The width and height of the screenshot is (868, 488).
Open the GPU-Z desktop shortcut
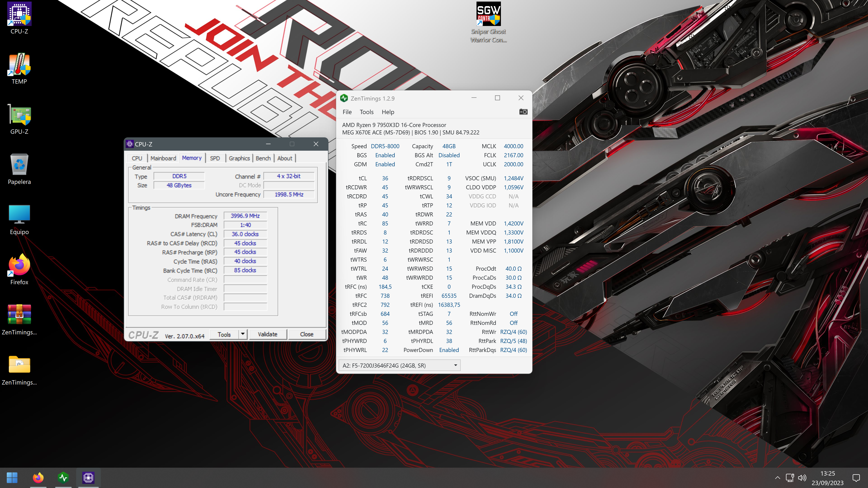coord(19,119)
